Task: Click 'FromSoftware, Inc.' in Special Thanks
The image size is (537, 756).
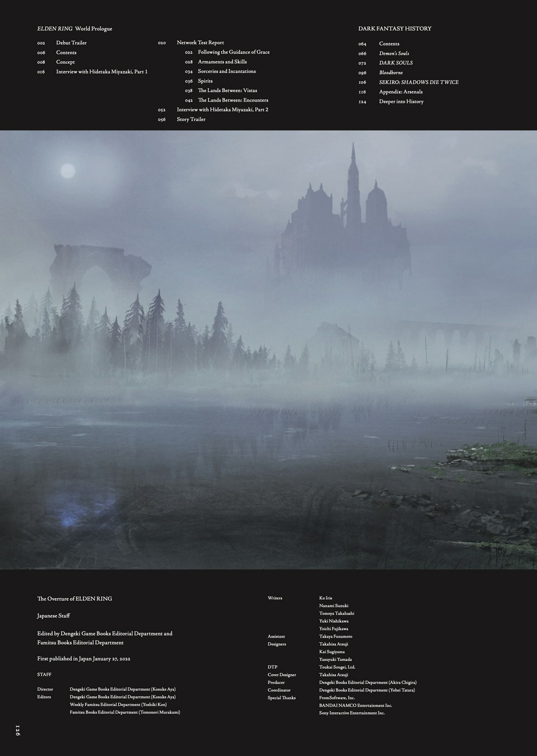Action: point(337,698)
